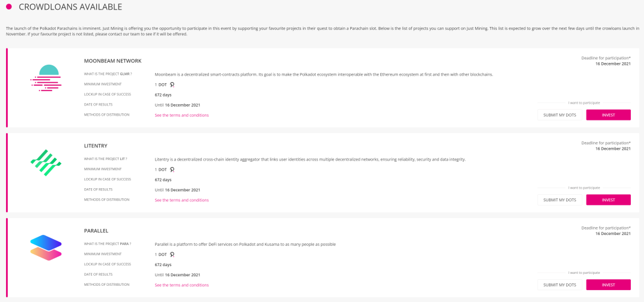The height and width of the screenshot is (302, 644).
Task: Open the Moonbeam terms and conditions link
Action: tap(181, 115)
